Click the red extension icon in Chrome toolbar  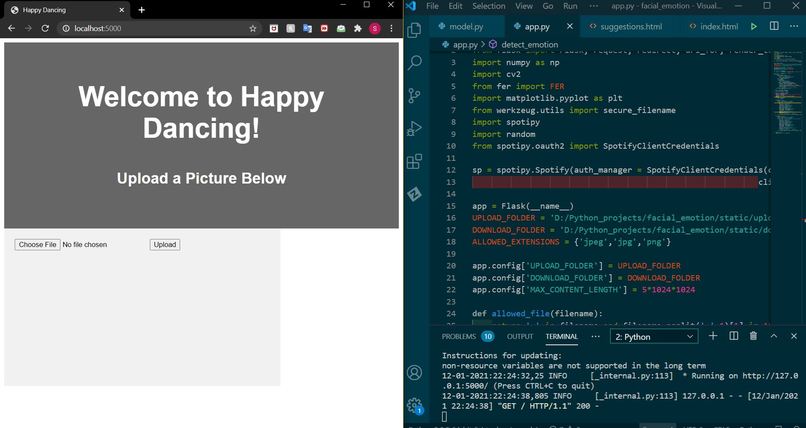324,29
